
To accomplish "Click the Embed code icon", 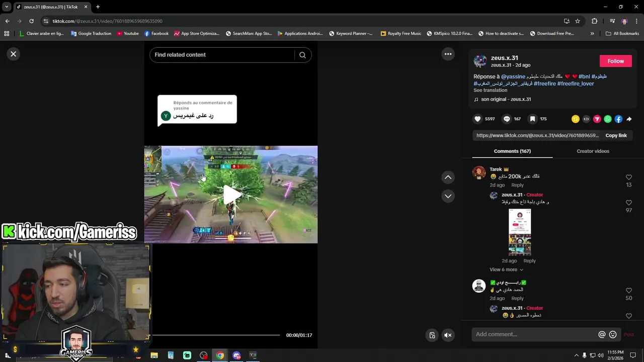I will pos(586,119).
